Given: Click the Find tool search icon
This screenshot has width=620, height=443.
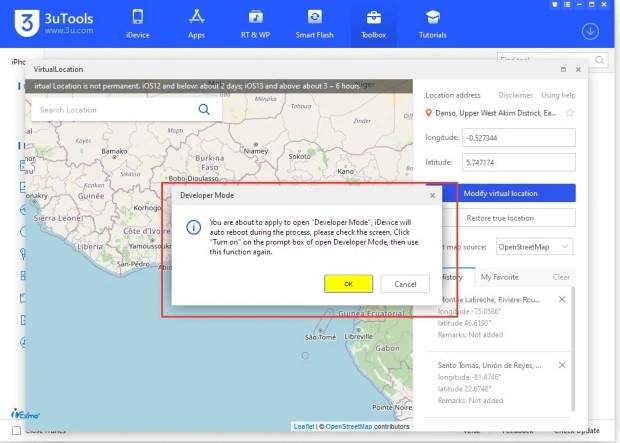Looking at the screenshot, I should pyautogui.click(x=599, y=60).
